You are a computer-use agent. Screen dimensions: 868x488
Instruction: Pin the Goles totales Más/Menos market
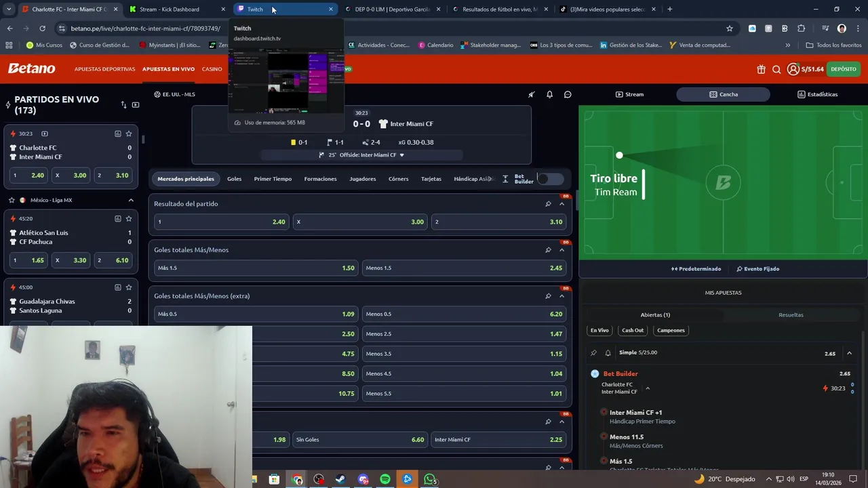(x=548, y=249)
